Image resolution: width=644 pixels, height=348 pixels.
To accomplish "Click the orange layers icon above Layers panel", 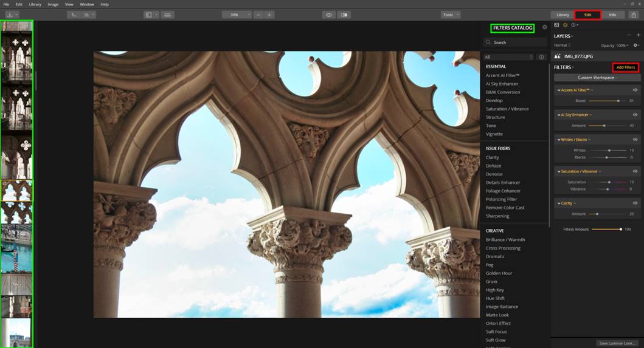I will tap(565, 25).
